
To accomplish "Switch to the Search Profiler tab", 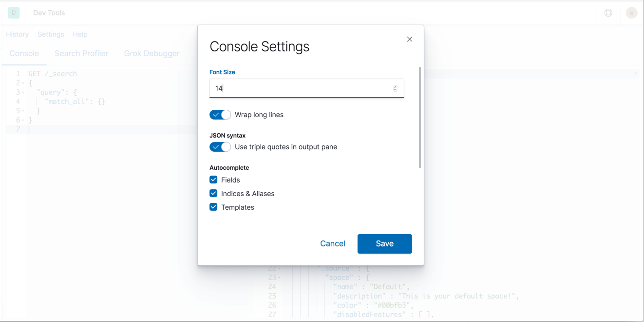I will click(81, 53).
